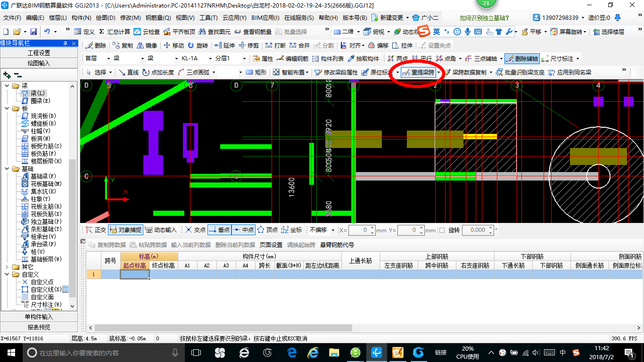644x362 pixels.
Task: Select the 偏移 offset tool
Action: point(378,46)
